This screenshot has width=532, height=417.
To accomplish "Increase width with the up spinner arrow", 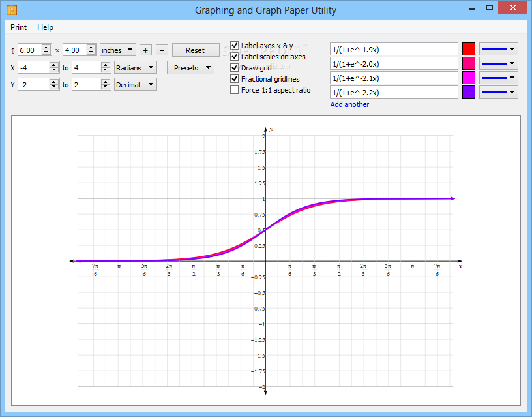I will click(x=46, y=47).
